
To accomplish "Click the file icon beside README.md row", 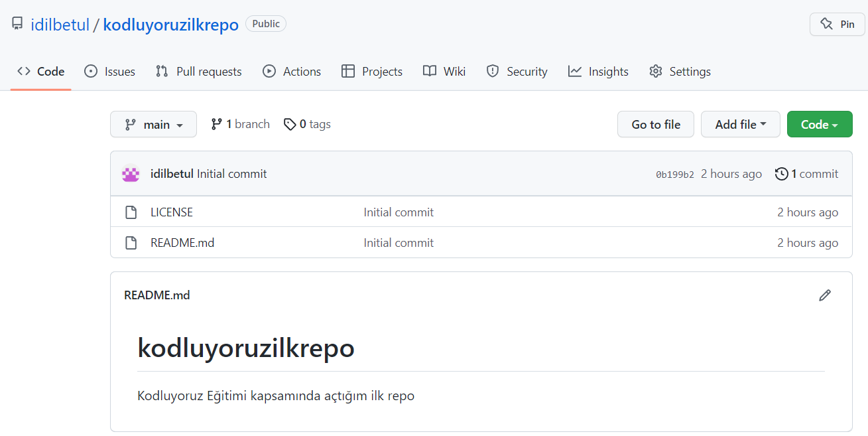I will coord(131,243).
